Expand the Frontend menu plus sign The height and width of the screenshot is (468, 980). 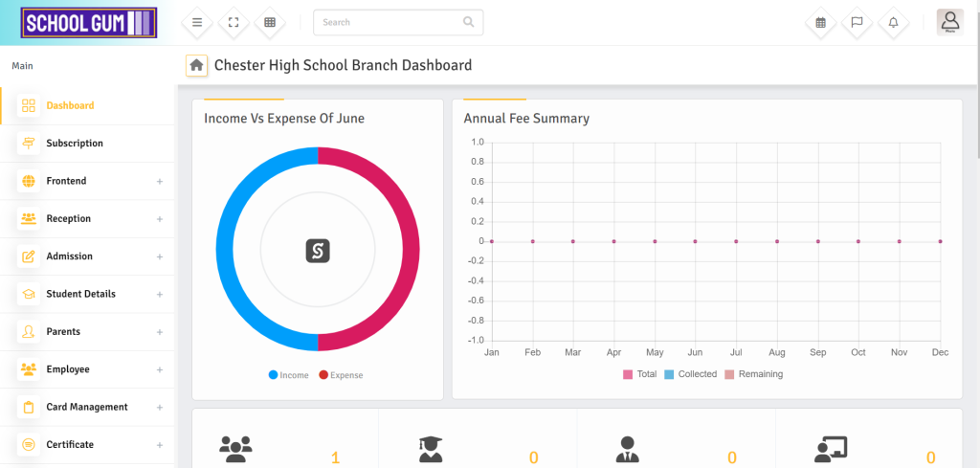pos(160,182)
